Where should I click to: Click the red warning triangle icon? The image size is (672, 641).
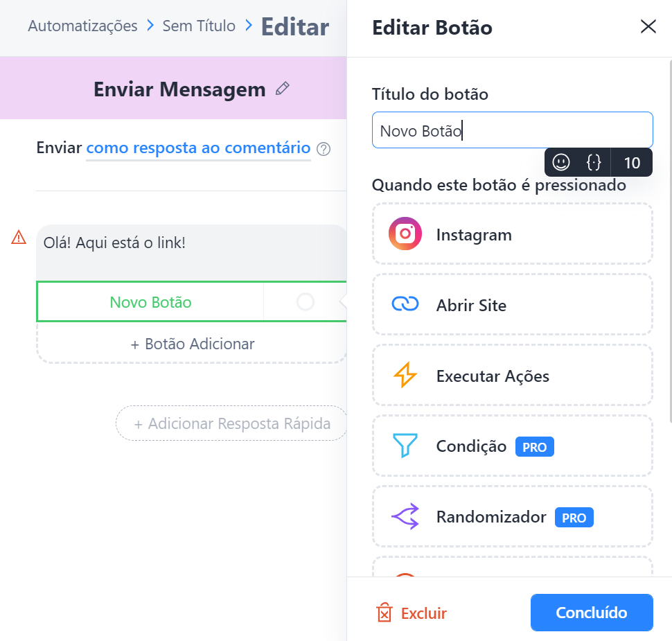tap(19, 237)
